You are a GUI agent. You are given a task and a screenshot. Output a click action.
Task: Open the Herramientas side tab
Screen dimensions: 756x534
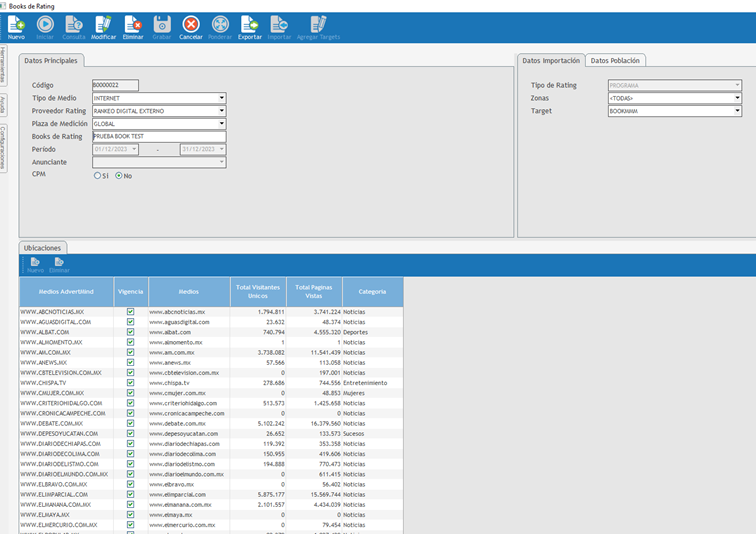[x=3, y=65]
